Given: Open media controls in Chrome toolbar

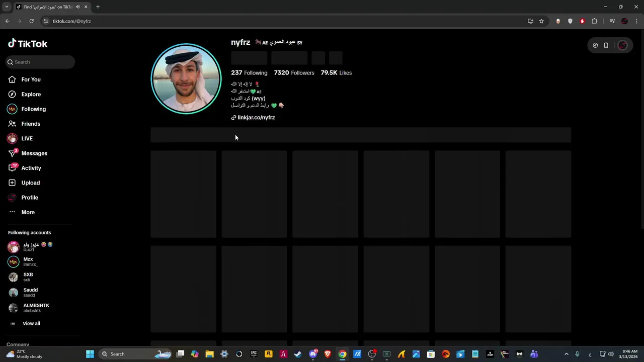Looking at the screenshot, I should 612,21.
